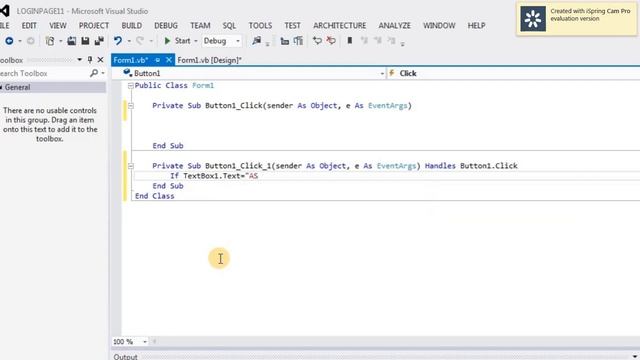Open the Toolbox window position dropdown
The image size is (640, 360).
click(x=80, y=60)
